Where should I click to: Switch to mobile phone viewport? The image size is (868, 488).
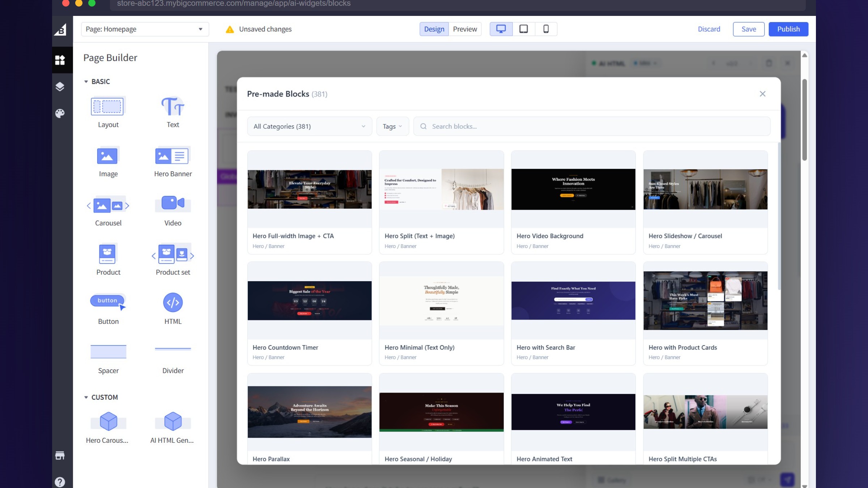pos(546,29)
